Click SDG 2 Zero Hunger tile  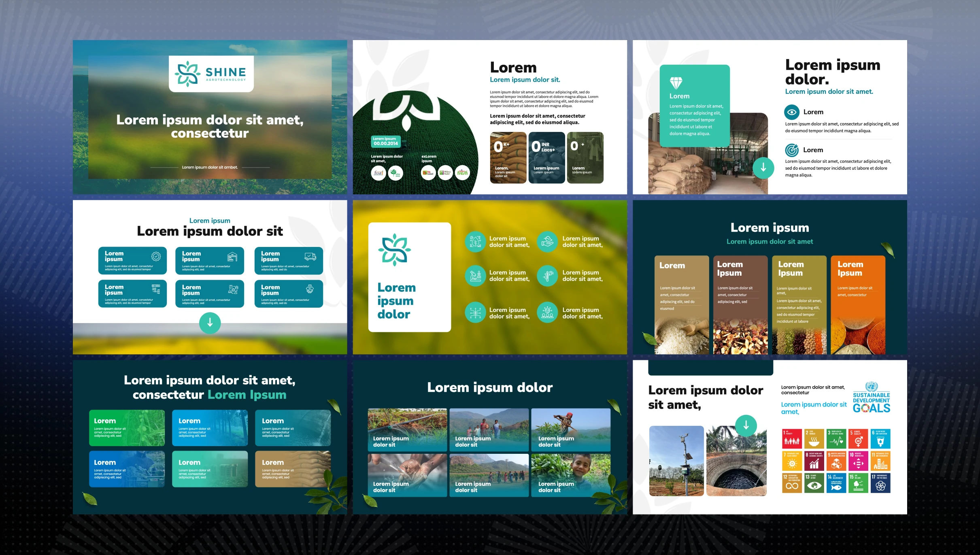(814, 439)
